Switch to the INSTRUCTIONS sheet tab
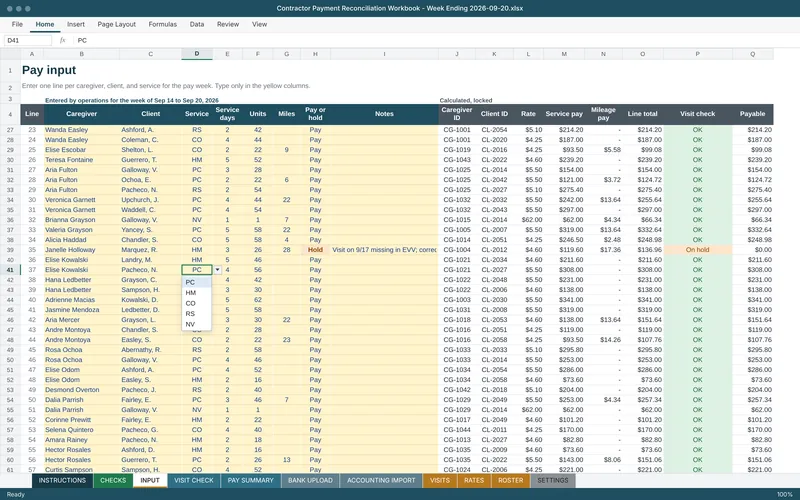The width and height of the screenshot is (800, 500). tap(62, 481)
